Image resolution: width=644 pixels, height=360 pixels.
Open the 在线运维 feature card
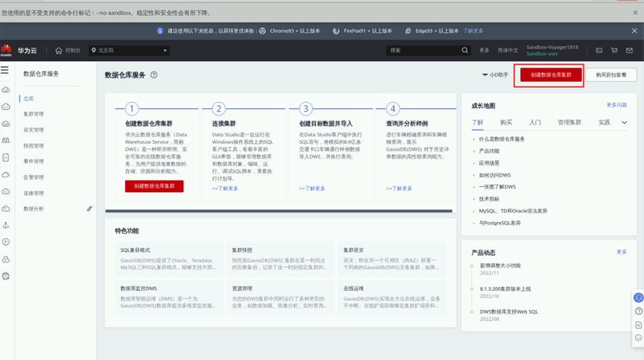(392, 298)
